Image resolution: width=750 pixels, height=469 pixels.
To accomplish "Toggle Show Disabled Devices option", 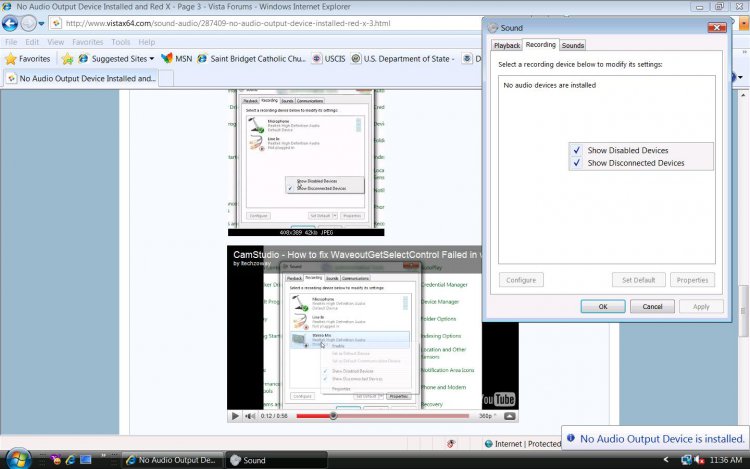I will [x=640, y=150].
